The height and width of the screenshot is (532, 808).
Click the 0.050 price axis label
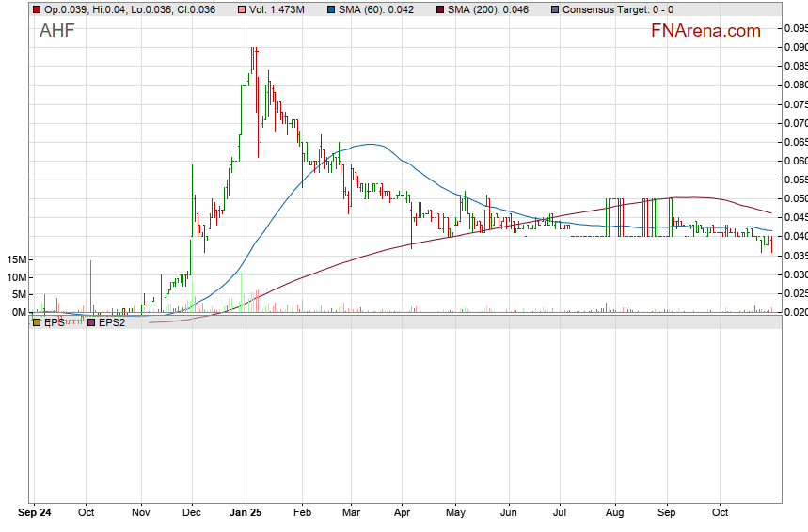click(795, 198)
